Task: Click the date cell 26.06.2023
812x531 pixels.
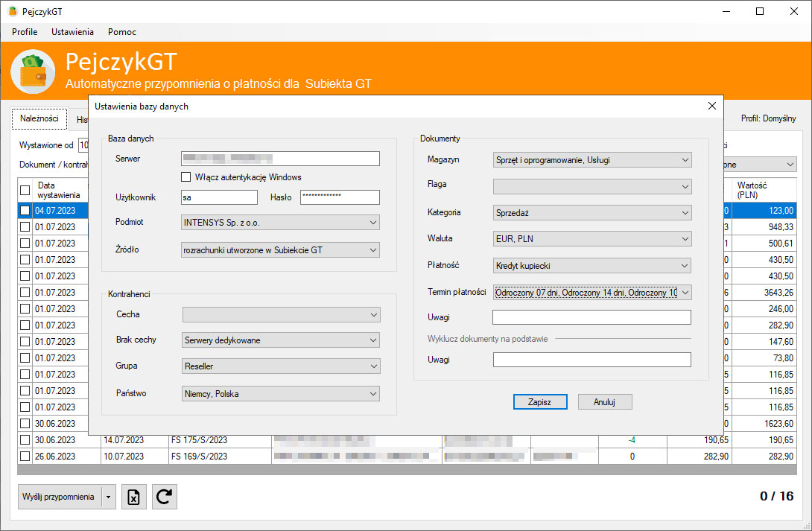Action: coord(55,457)
